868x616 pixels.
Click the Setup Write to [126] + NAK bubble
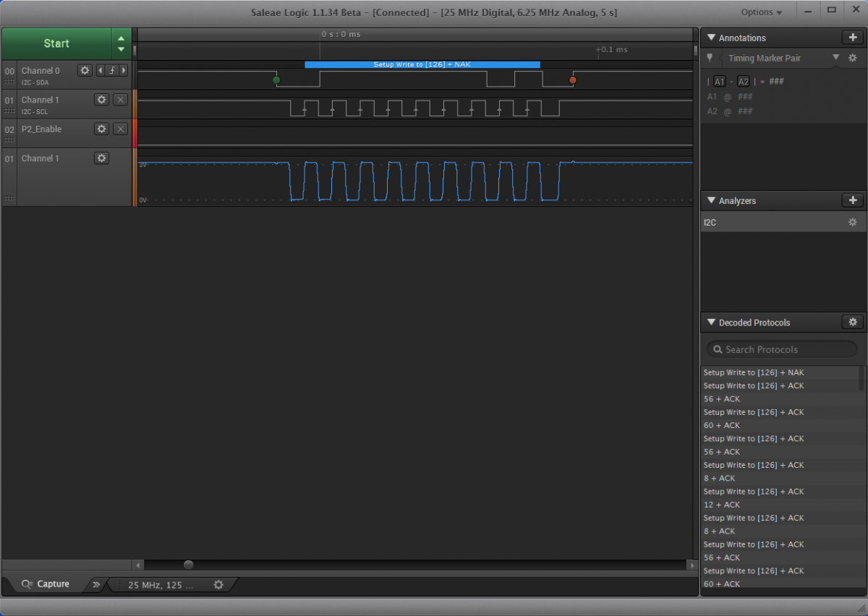(x=422, y=64)
